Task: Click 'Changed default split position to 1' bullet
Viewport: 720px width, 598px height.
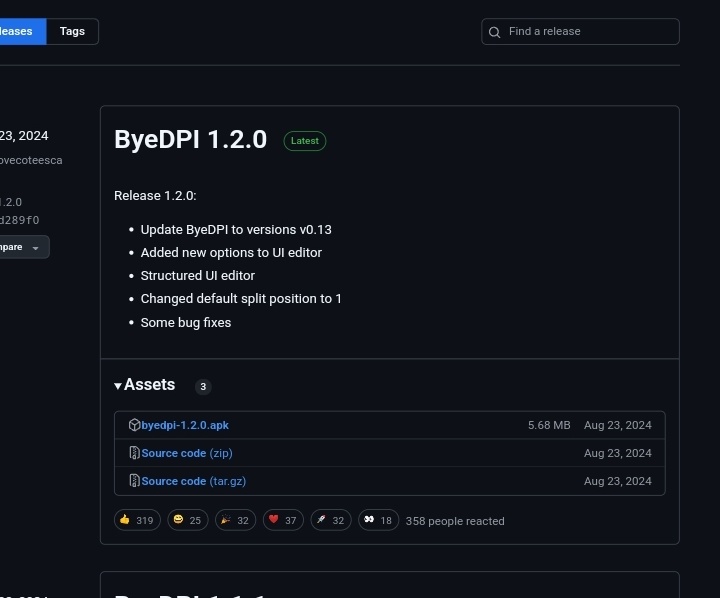Action: click(x=241, y=299)
